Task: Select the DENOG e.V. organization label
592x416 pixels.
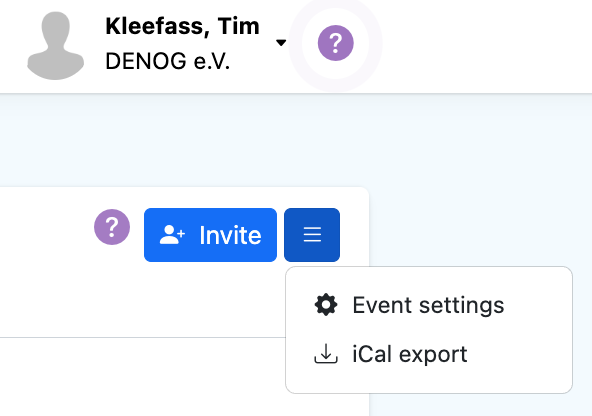Action: pyautogui.click(x=168, y=61)
